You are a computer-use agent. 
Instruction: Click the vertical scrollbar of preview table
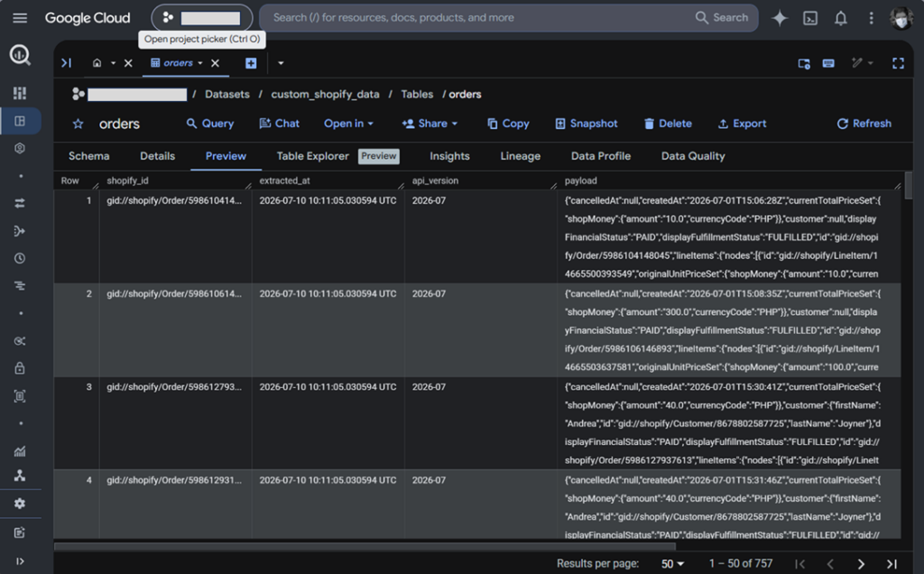[908, 186]
